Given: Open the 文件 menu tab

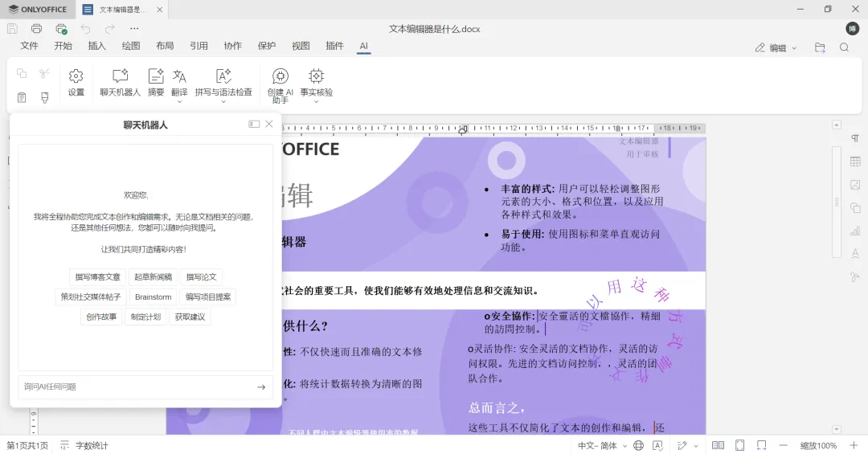Looking at the screenshot, I should pos(30,46).
